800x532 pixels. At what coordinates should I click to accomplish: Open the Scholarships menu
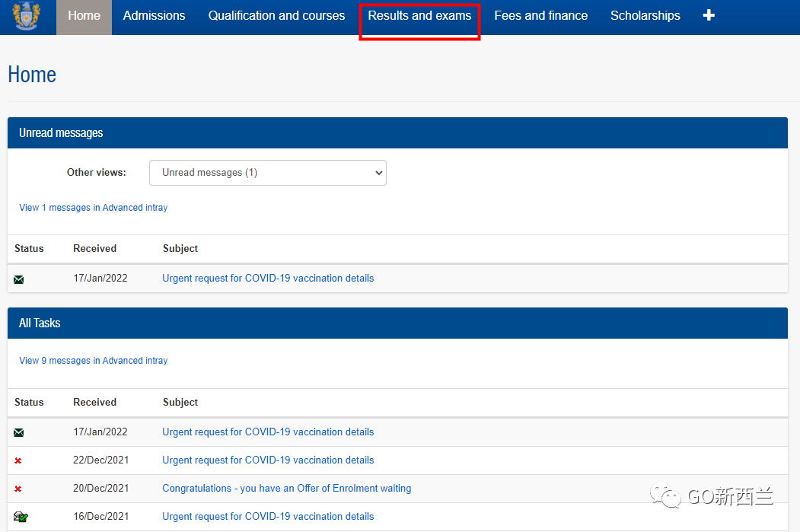pos(645,16)
